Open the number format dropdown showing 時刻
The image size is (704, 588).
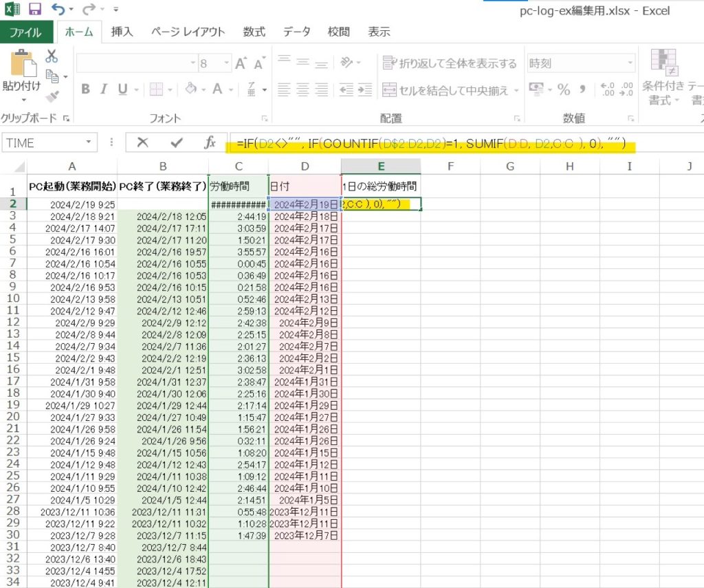630,63
